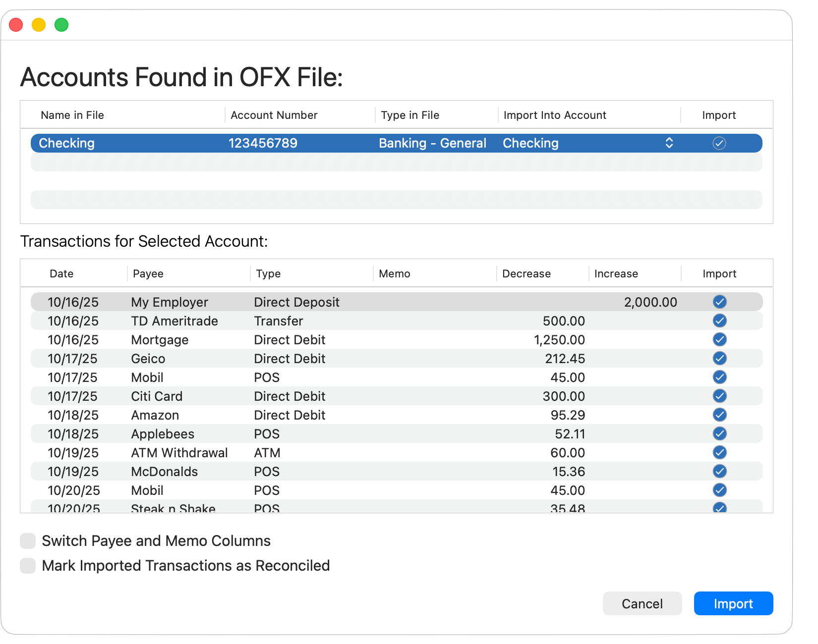
Task: Uncheck import for My Employer deposit
Action: pyautogui.click(x=719, y=302)
